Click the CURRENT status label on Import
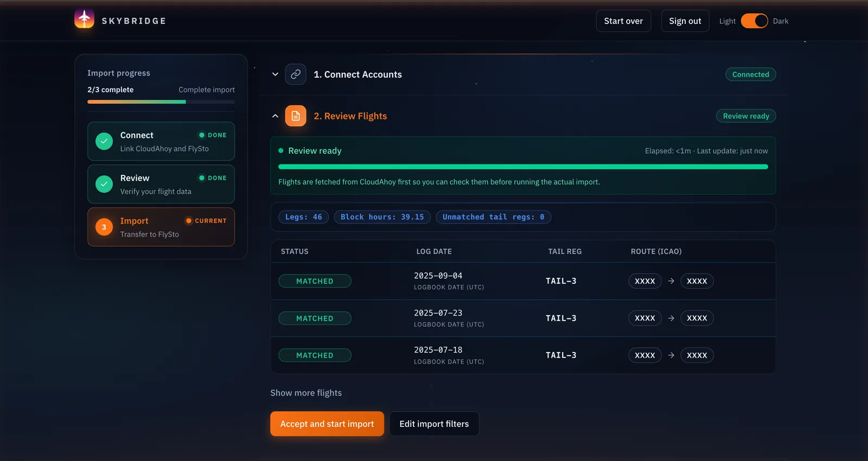 tap(210, 221)
